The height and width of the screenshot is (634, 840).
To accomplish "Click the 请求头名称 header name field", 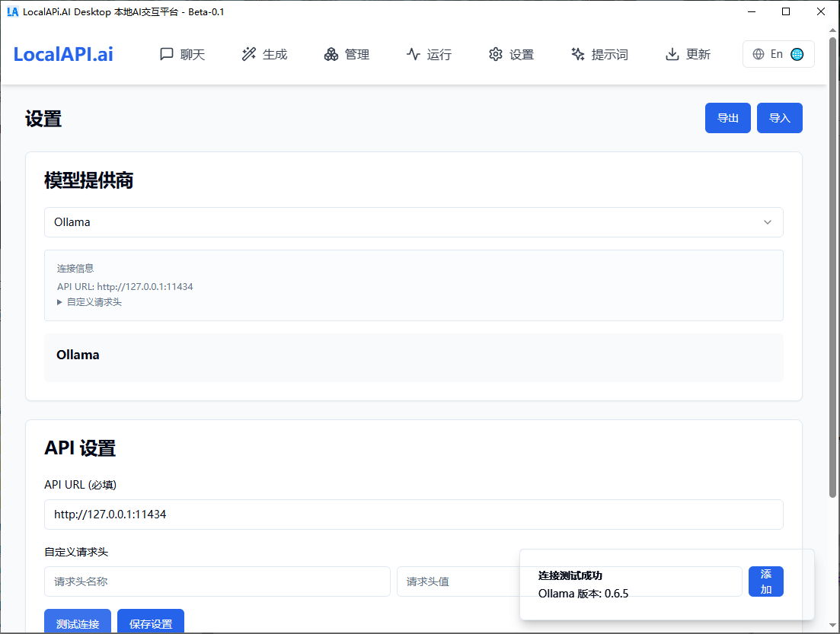I will point(217,581).
